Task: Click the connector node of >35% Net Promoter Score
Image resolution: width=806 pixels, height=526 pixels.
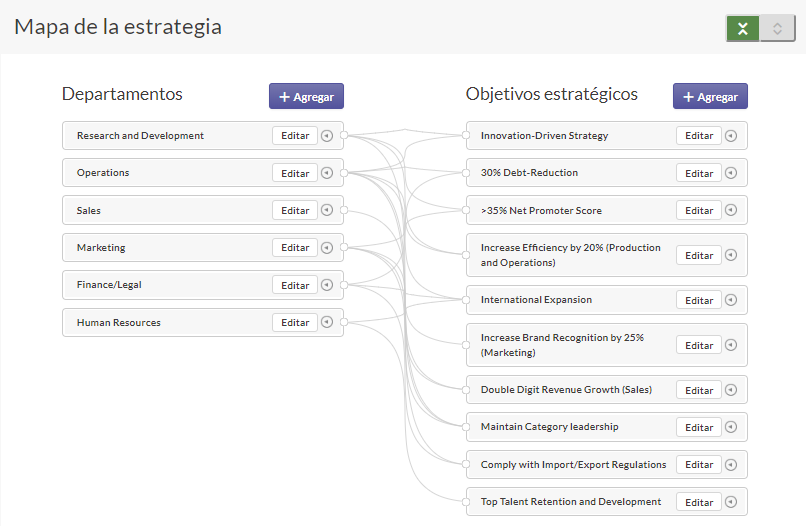Action: 466,211
